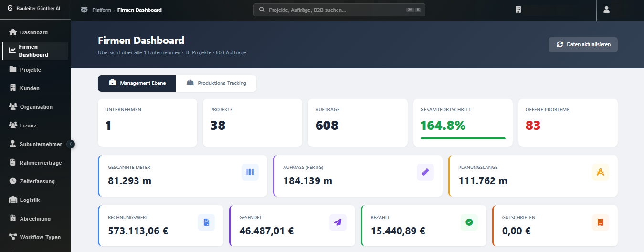Click the Aufträge value 608

tap(327, 126)
